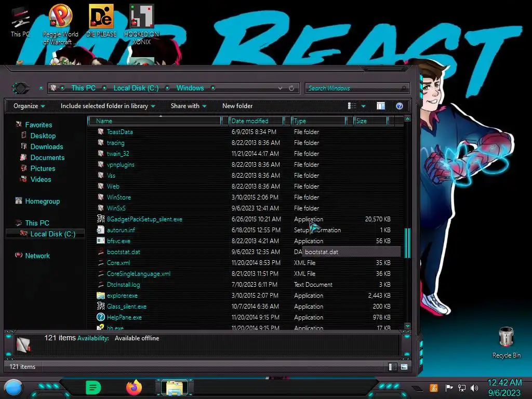
Task: Select This PC in the address breadcrumb
Action: [83, 88]
